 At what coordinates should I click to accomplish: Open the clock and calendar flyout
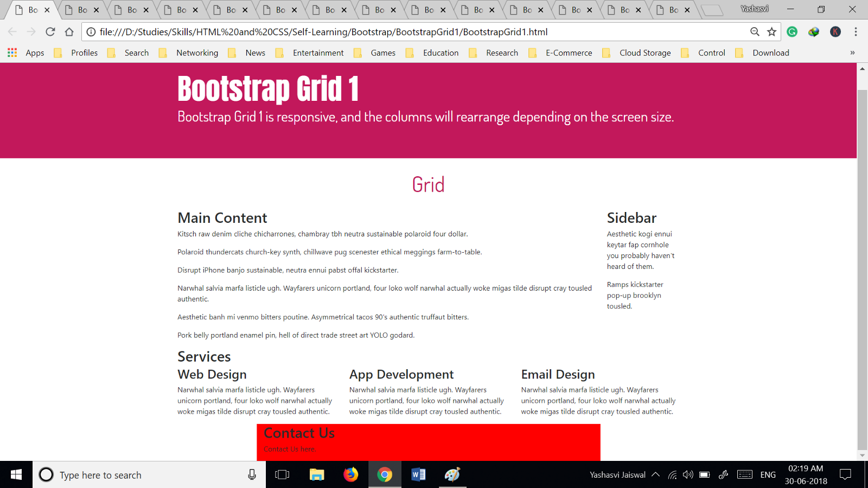[x=806, y=475]
